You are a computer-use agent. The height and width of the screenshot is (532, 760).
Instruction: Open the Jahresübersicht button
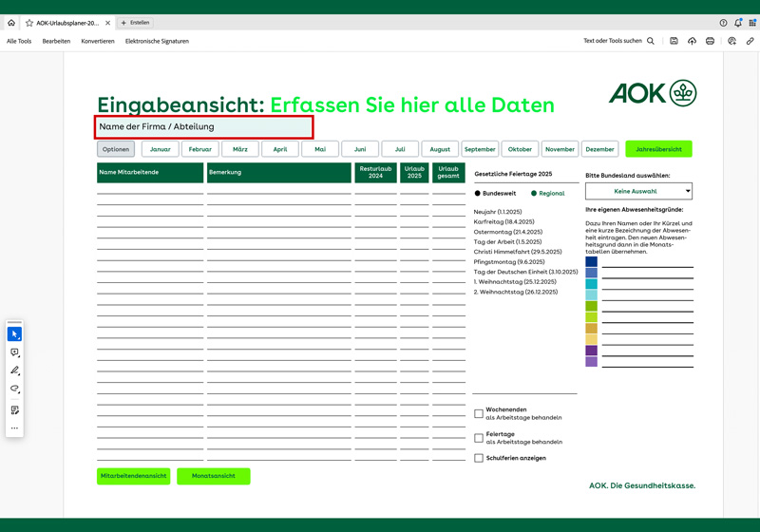point(658,149)
